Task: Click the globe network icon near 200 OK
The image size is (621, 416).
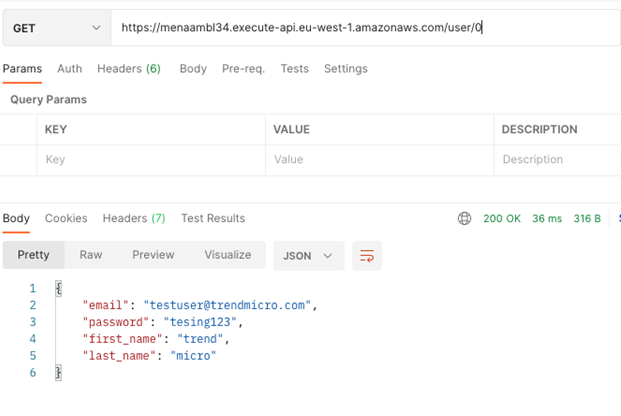Action: pos(464,218)
